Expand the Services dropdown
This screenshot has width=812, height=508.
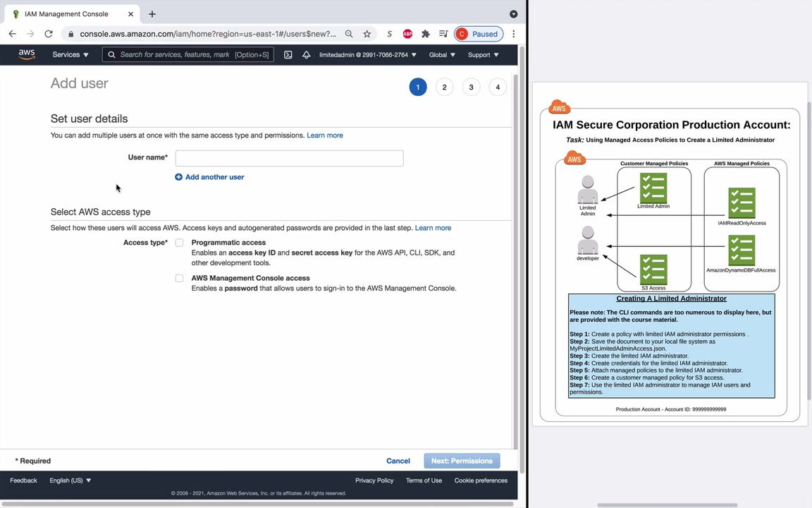[x=70, y=54]
